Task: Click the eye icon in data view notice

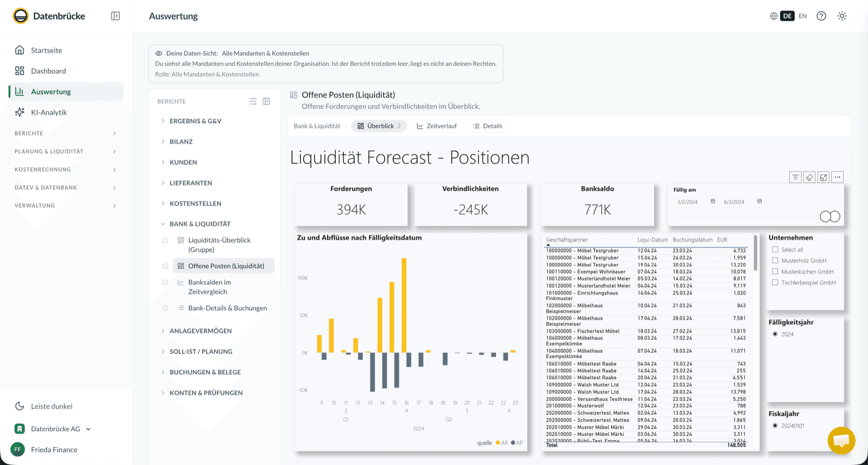Action: [159, 54]
